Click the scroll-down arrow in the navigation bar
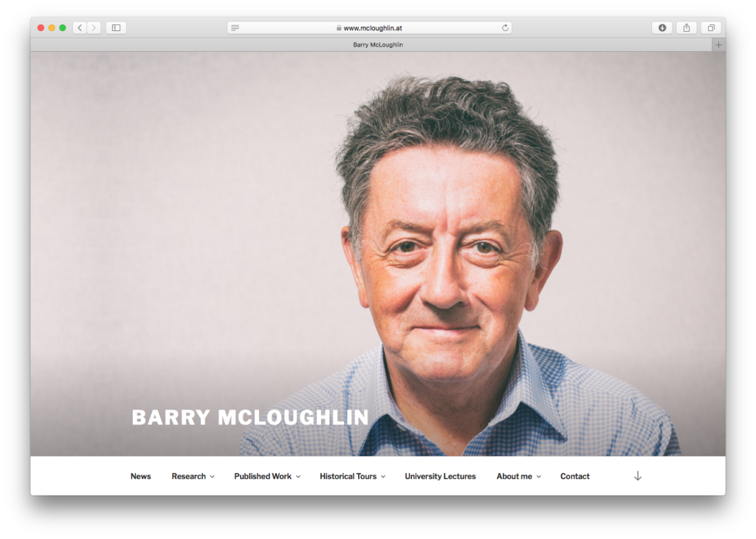756x539 pixels. (x=637, y=476)
